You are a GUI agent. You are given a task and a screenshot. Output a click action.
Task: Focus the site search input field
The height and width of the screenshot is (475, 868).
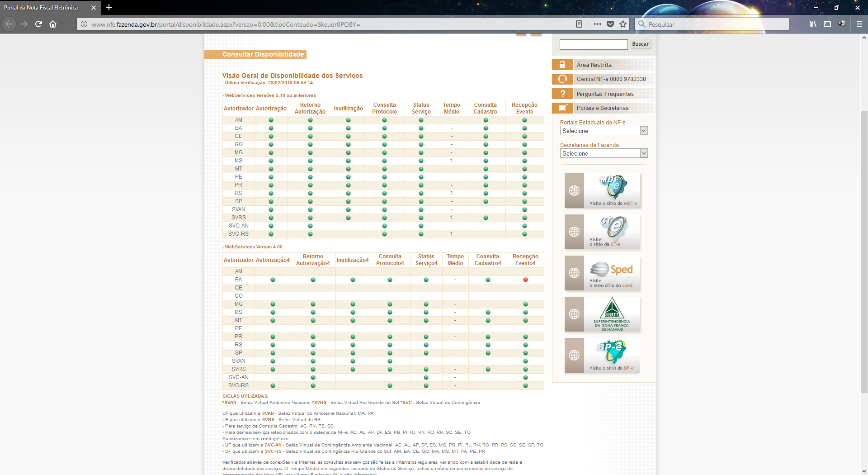pyautogui.click(x=594, y=44)
